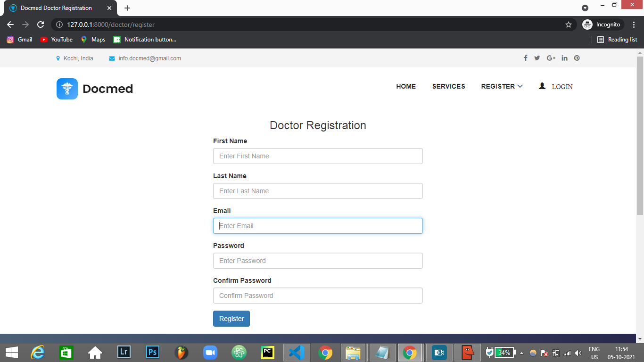The width and height of the screenshot is (644, 362).
Task: Click the Docmed caduceus logo
Action: (67, 89)
